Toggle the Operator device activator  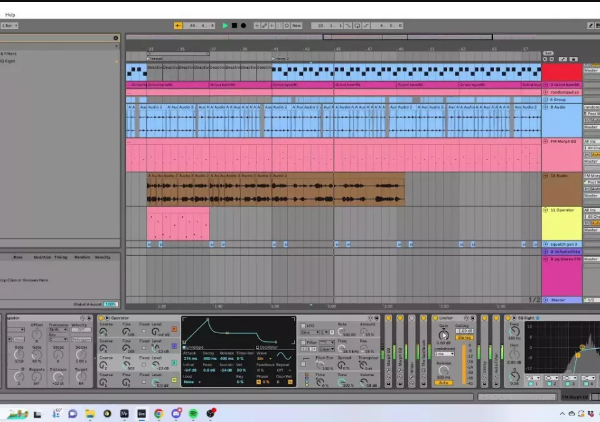pyautogui.click(x=102, y=318)
